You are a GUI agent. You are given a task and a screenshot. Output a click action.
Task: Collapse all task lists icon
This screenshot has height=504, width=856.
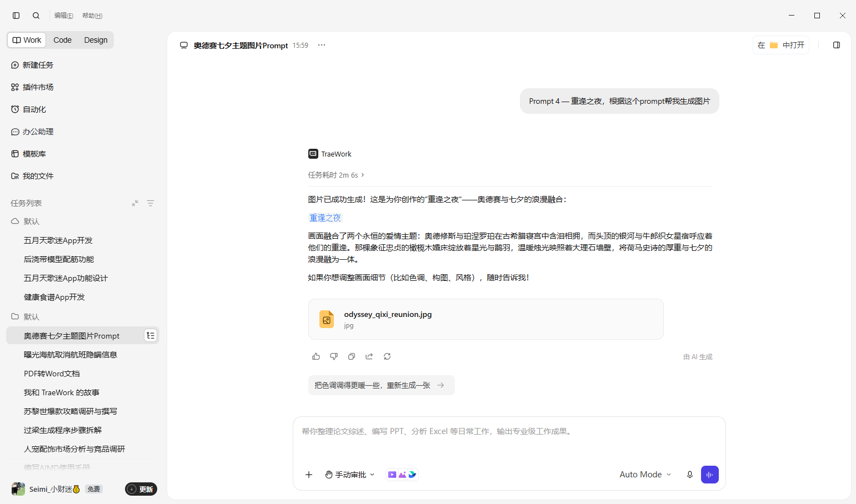coord(135,203)
